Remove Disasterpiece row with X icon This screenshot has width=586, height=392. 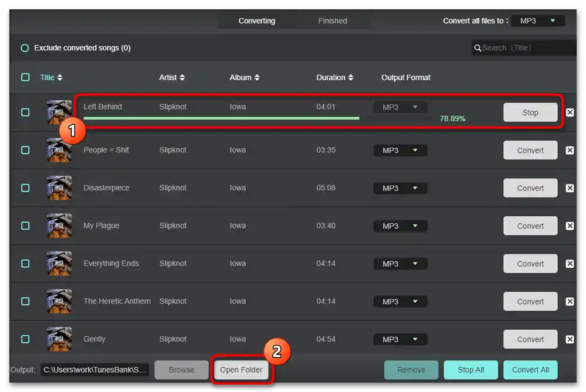pos(570,188)
